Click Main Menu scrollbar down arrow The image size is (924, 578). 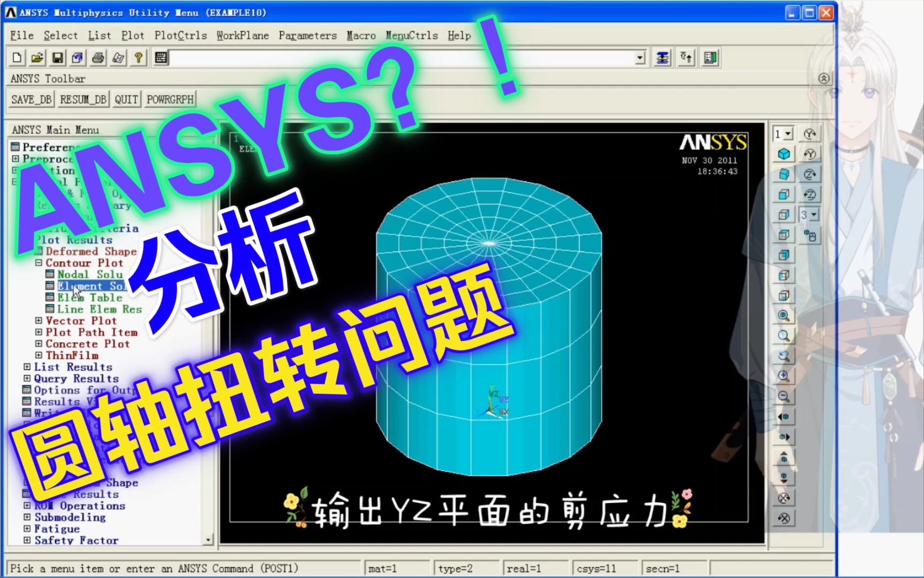[x=209, y=540]
